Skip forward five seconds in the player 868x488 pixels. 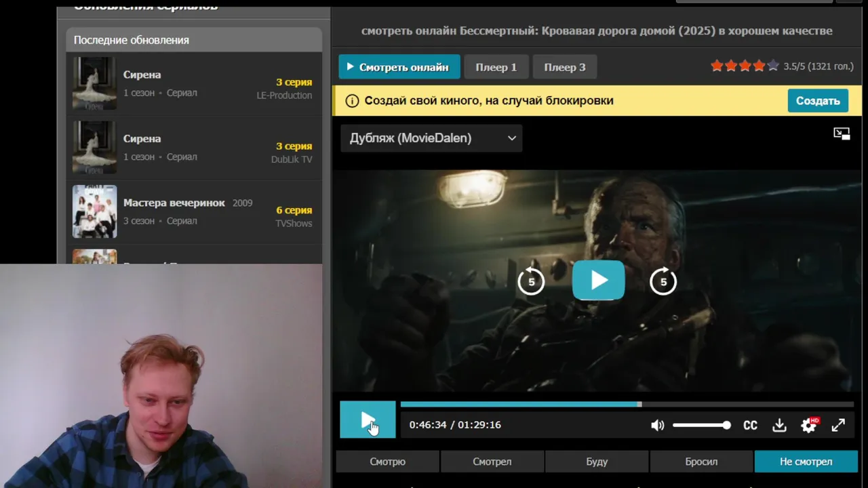[x=663, y=281]
